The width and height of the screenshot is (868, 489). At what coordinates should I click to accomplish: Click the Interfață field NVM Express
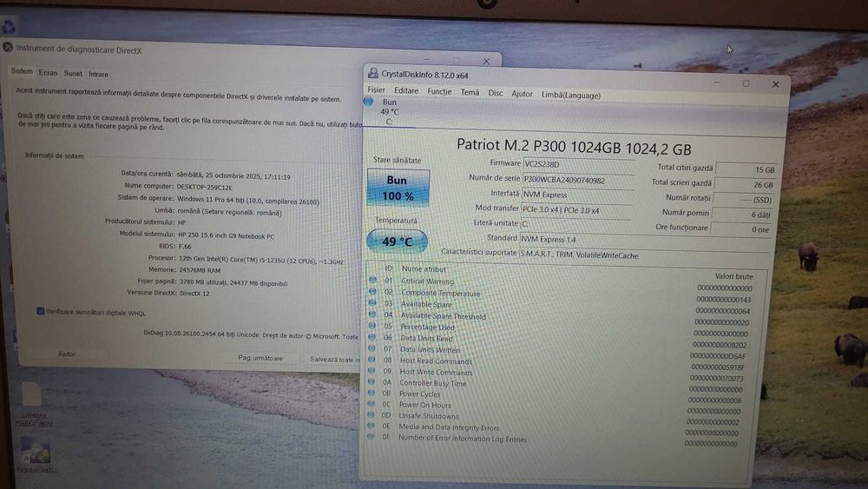[x=577, y=195]
